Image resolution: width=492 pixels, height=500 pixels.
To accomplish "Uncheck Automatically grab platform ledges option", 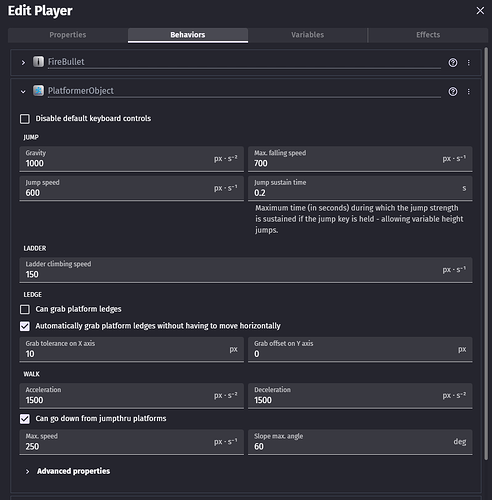I will [25, 326].
